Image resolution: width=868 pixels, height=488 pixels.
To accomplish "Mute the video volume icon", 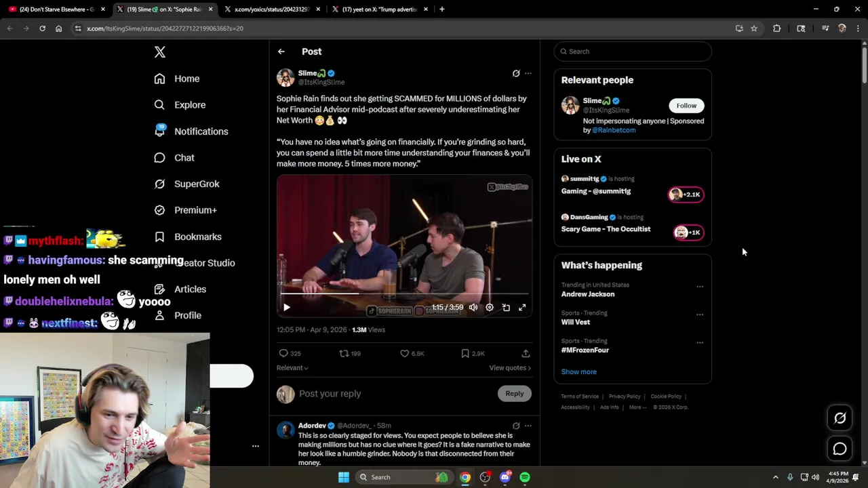I will (473, 308).
